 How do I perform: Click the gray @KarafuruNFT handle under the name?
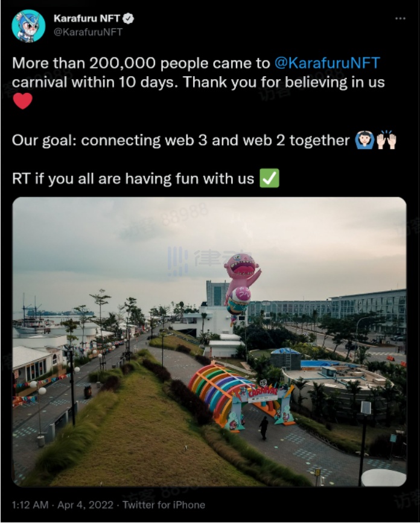point(87,32)
